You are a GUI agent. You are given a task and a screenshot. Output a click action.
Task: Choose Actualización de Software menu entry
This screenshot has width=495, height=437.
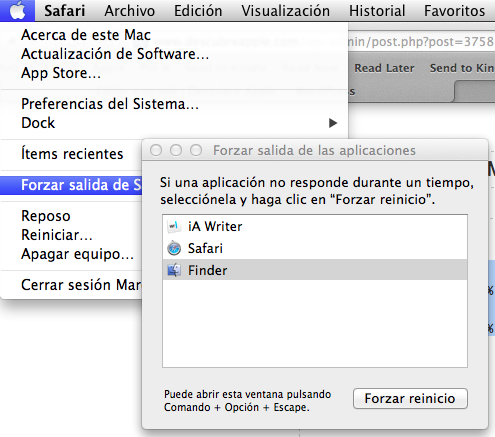[115, 54]
